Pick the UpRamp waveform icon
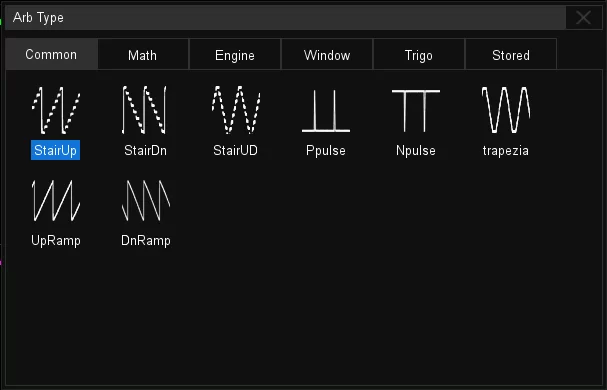 tap(56, 201)
